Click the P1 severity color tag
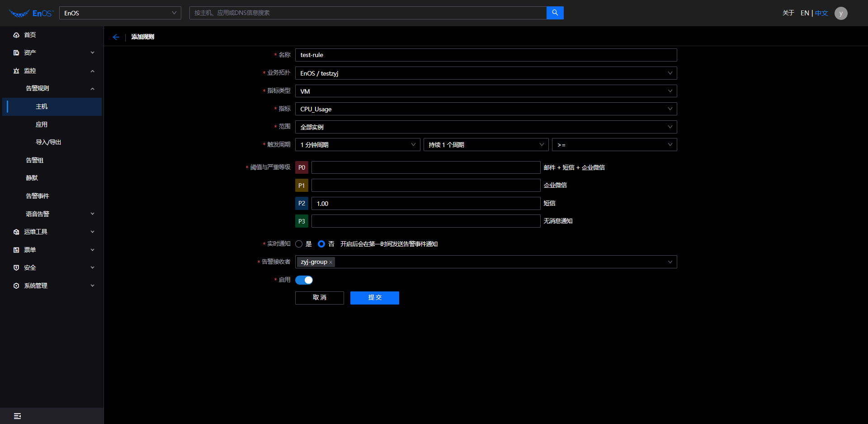Image resolution: width=868 pixels, height=424 pixels. click(302, 186)
